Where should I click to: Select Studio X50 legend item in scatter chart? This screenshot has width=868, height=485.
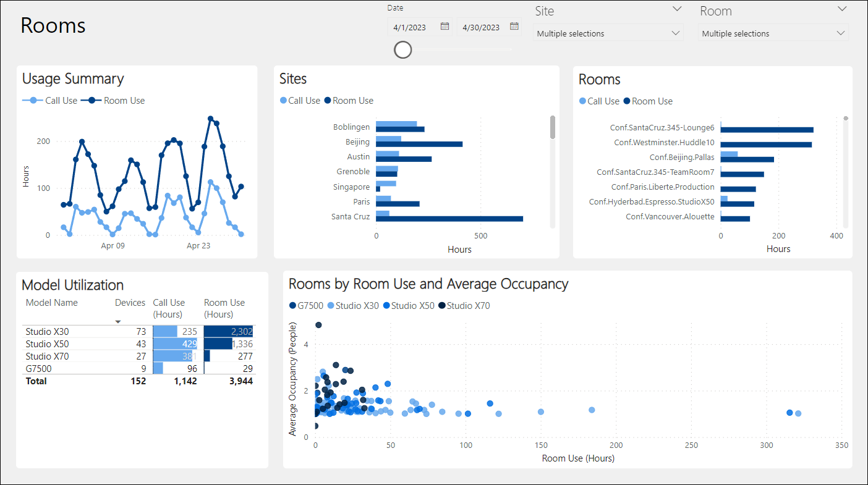409,305
